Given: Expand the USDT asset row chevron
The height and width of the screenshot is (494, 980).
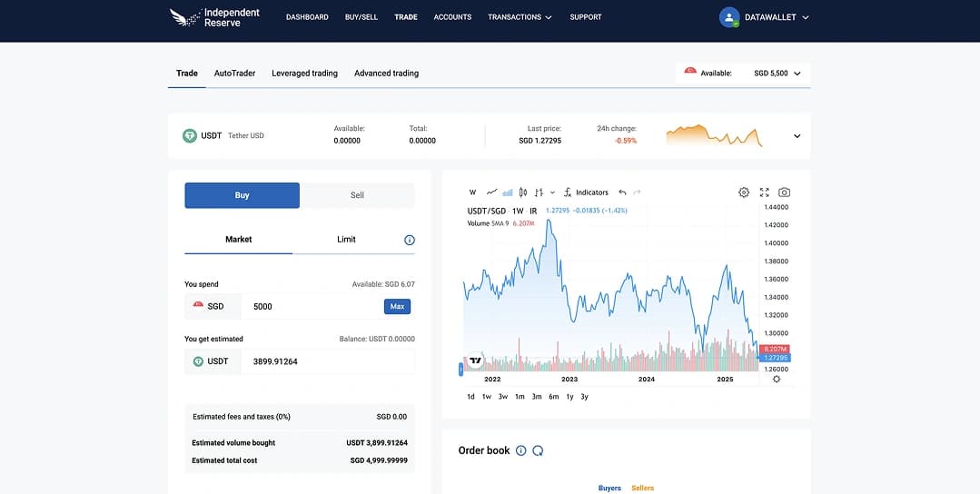Looking at the screenshot, I should pyautogui.click(x=797, y=136).
